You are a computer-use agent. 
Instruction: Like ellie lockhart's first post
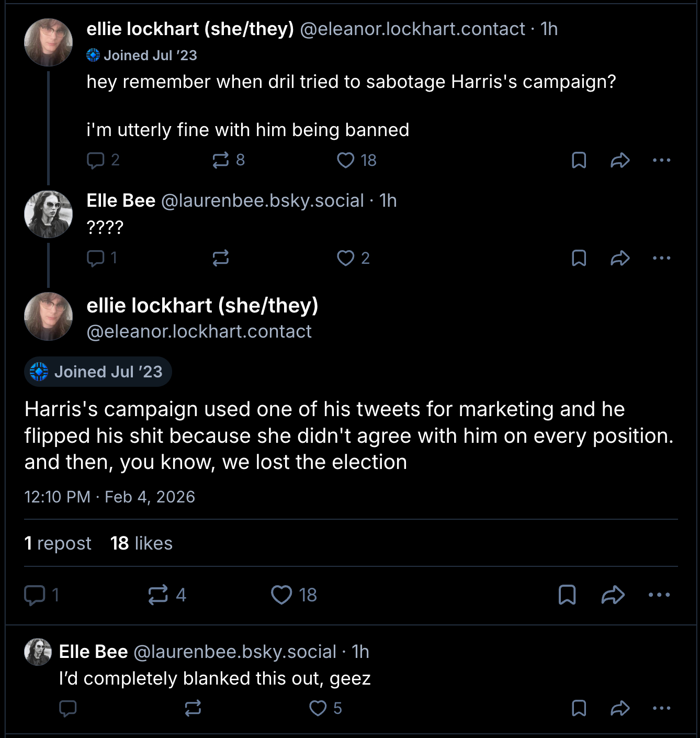pyautogui.click(x=346, y=160)
